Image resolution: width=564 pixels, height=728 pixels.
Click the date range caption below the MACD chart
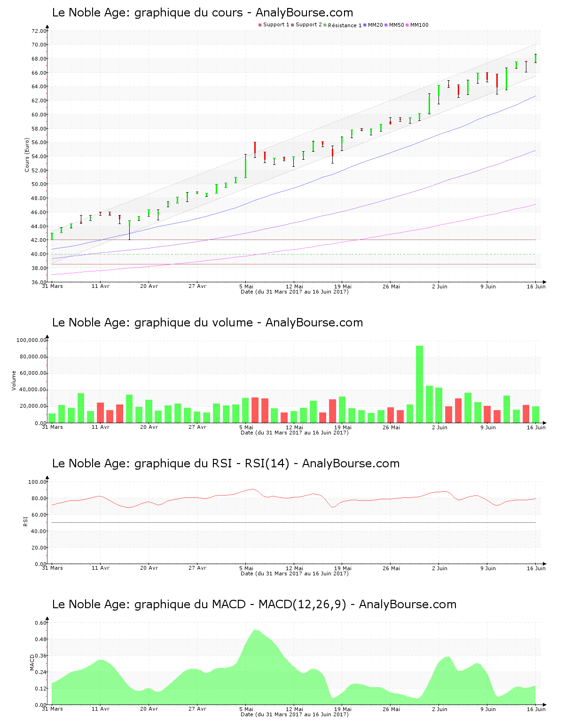pyautogui.click(x=294, y=714)
